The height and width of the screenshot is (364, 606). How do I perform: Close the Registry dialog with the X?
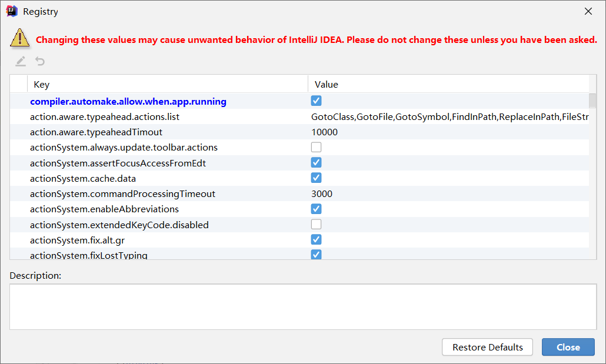click(588, 11)
